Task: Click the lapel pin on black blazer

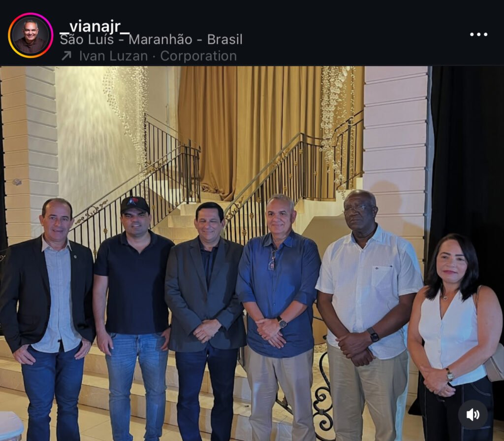Action: coord(75,257)
